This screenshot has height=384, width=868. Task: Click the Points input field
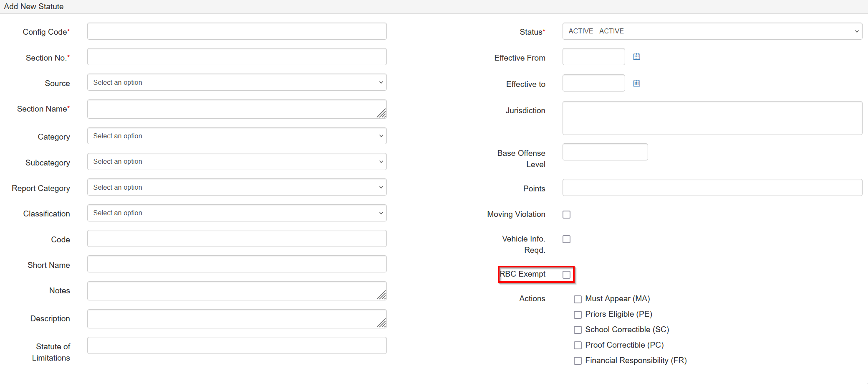click(712, 187)
